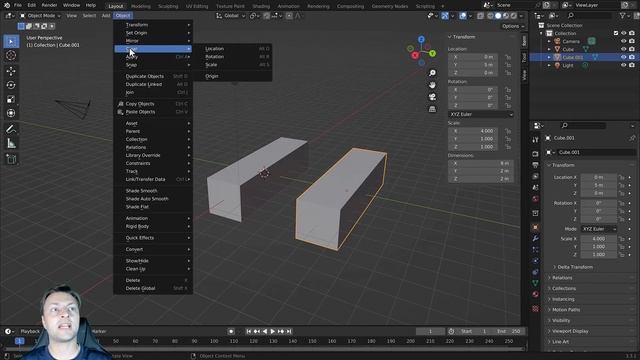Hide Camera with its eye icon
640x360 pixels.
pos(623,41)
